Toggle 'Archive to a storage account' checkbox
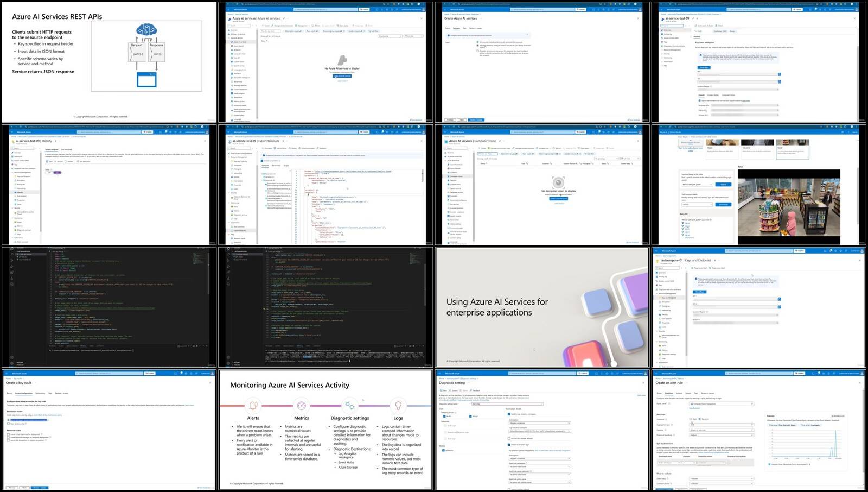The width and height of the screenshot is (868, 492). (x=508, y=438)
